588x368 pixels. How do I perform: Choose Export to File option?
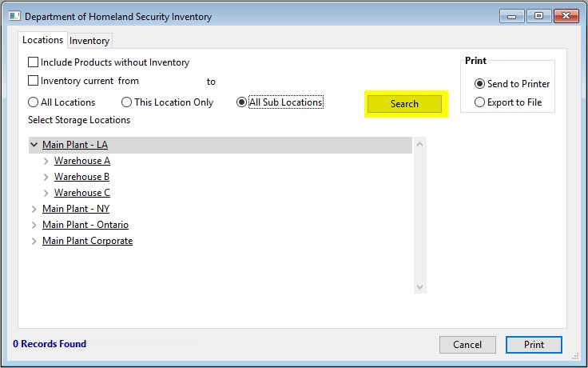[479, 102]
